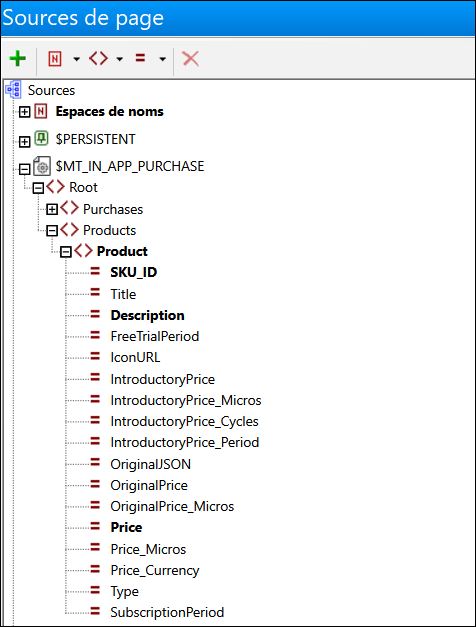
Task: Expand the Espaces de noms node
Action: (24, 112)
